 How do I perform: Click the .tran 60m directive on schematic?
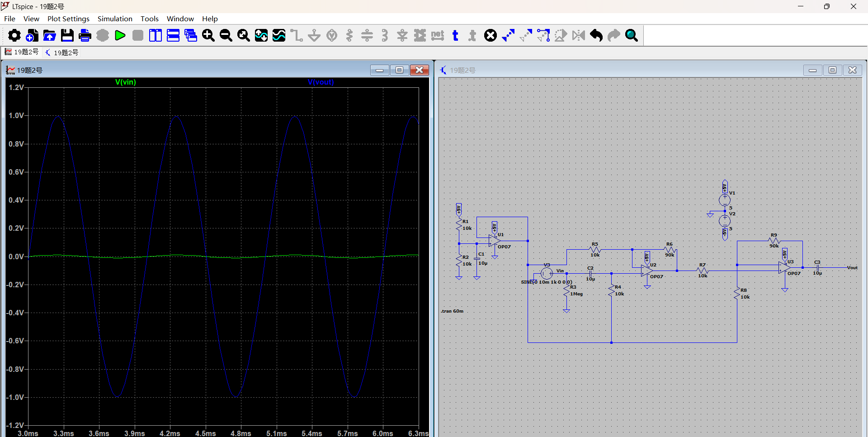452,311
